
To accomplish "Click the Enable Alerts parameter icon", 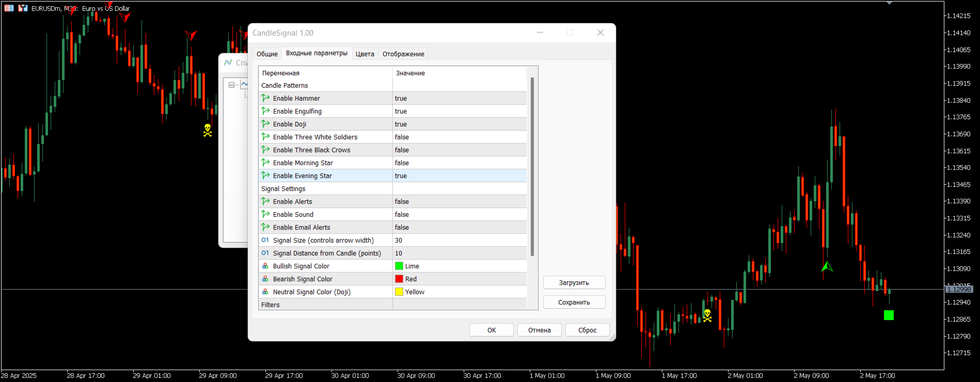I will pos(265,201).
